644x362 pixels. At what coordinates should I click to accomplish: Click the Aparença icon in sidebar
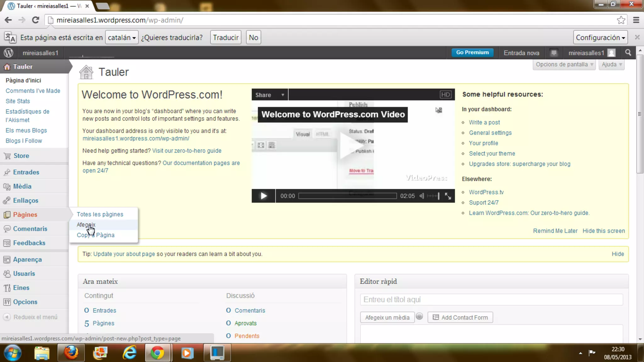(7, 259)
